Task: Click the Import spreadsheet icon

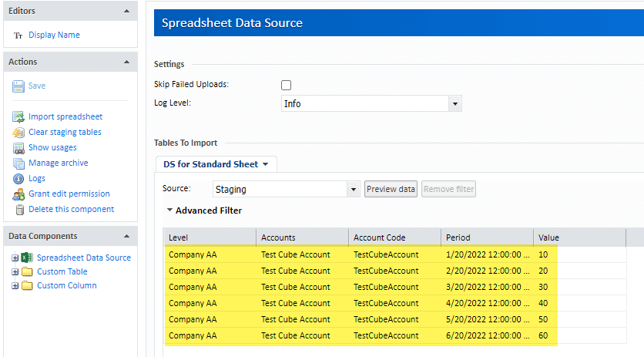Action: 18,117
